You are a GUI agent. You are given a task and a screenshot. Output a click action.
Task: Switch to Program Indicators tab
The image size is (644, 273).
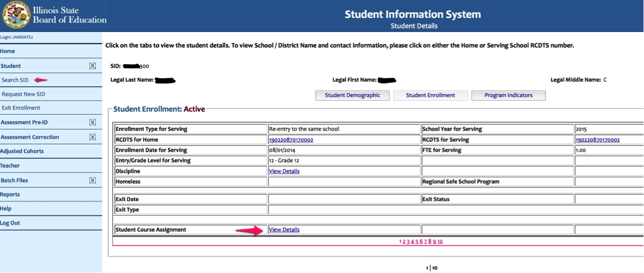pos(508,95)
